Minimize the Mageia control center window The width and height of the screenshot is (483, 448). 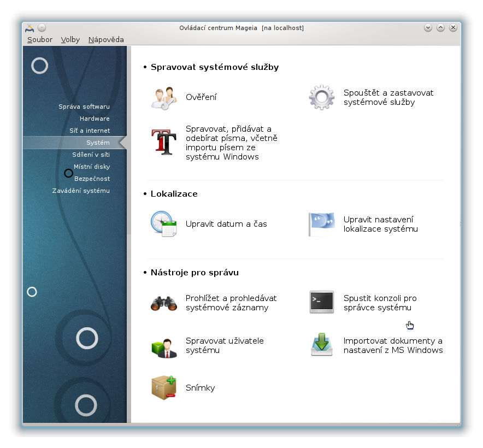(x=428, y=28)
